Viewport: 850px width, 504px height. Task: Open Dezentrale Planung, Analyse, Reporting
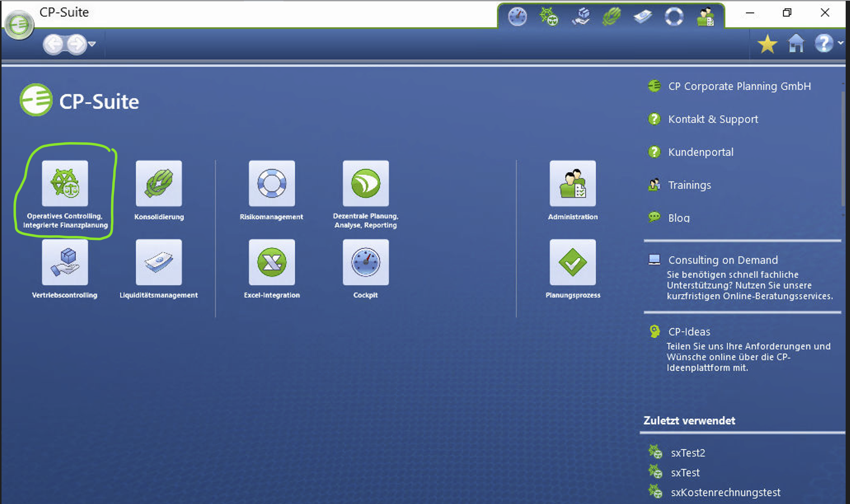click(x=365, y=183)
